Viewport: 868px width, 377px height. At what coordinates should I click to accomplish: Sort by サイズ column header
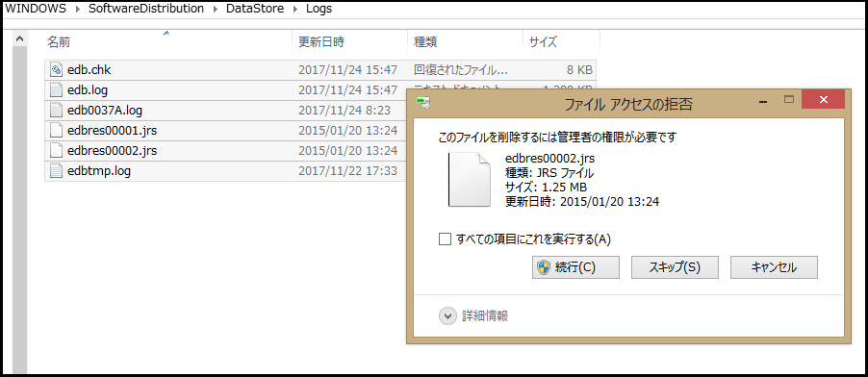543,42
